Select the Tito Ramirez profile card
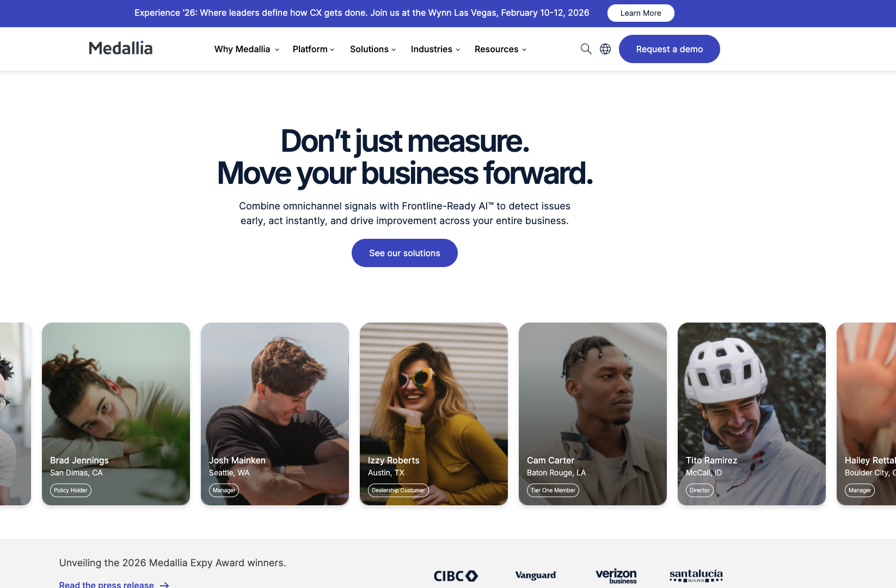This screenshot has width=896, height=588. pos(752,414)
